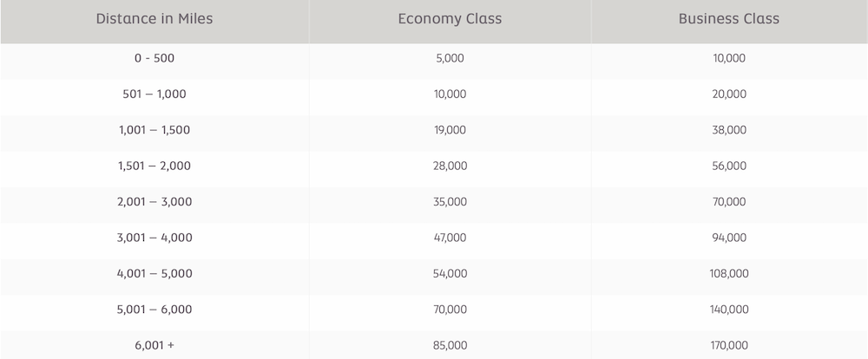Select the 6,001 + distance cell

pyautogui.click(x=155, y=345)
